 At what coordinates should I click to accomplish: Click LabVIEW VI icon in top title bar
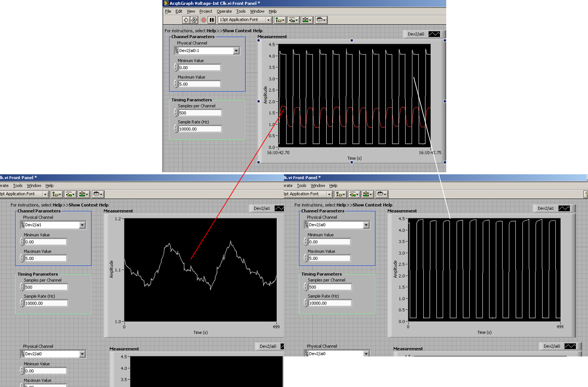coord(166,3)
